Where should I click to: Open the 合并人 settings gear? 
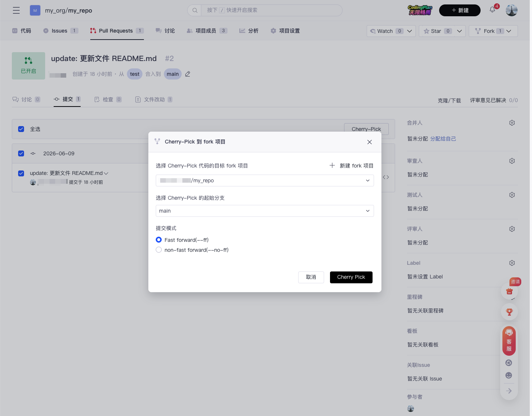coord(512,123)
